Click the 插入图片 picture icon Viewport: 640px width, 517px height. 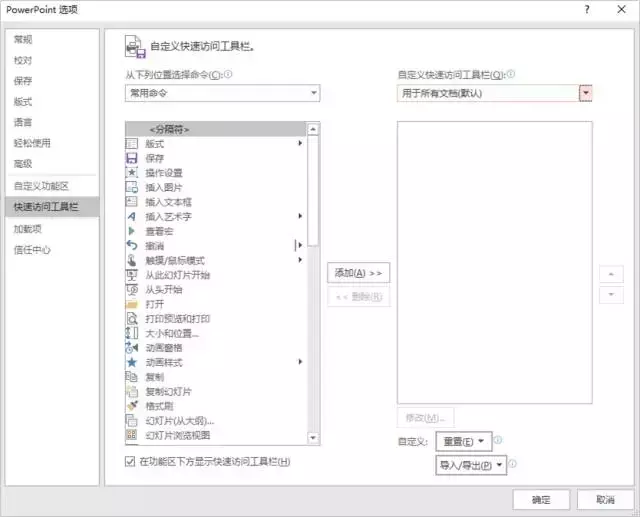pyautogui.click(x=131, y=187)
